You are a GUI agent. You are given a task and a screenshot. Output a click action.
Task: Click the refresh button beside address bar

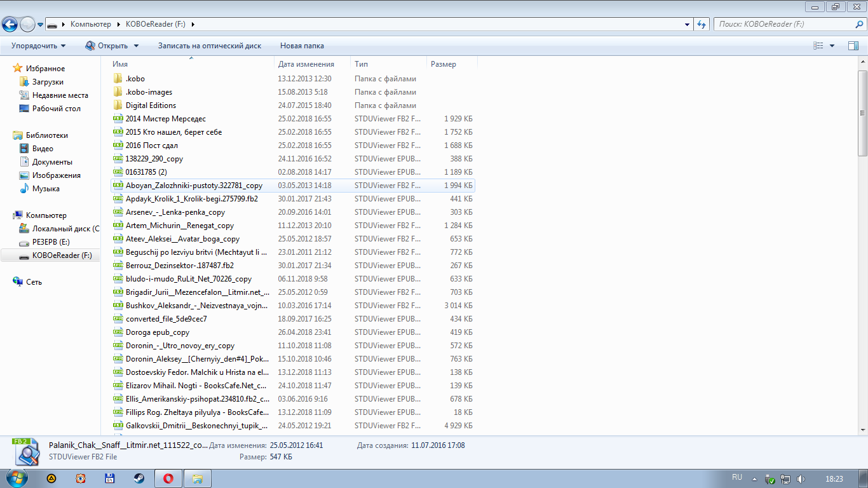(702, 25)
